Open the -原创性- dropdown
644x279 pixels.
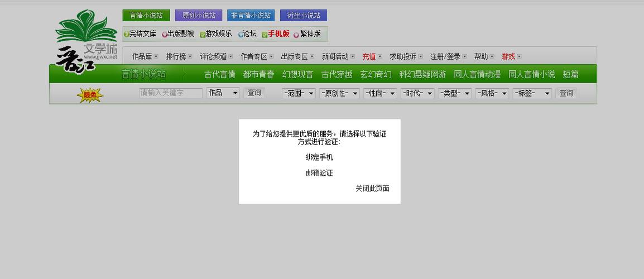click(x=339, y=94)
